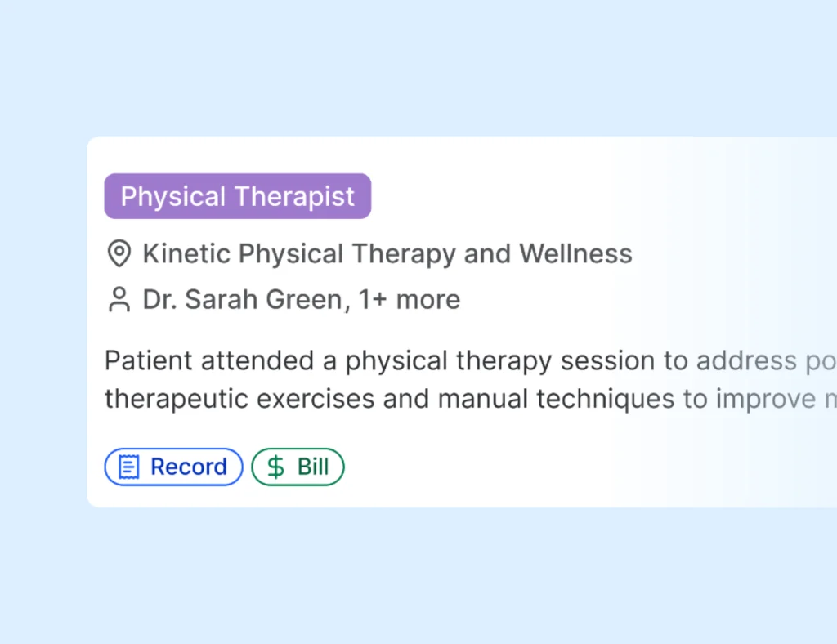Click the "Patient attended a physical therapy" summary line
The image size is (837, 644).
[x=327, y=360]
